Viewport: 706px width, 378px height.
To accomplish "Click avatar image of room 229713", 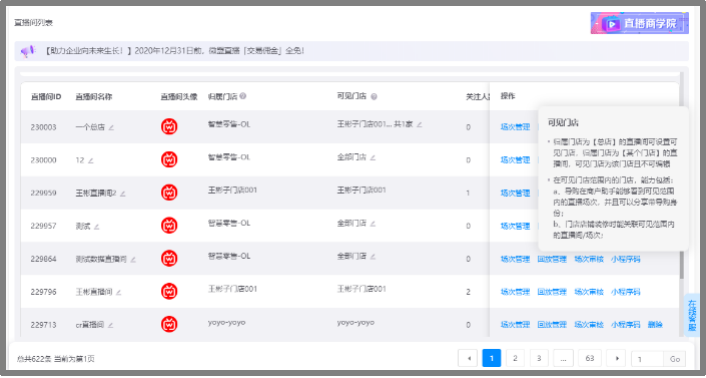I will 169,324.
